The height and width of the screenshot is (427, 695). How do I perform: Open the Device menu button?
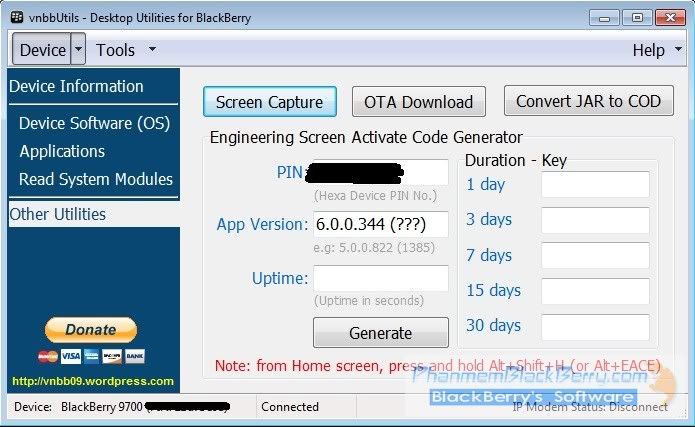(42, 49)
